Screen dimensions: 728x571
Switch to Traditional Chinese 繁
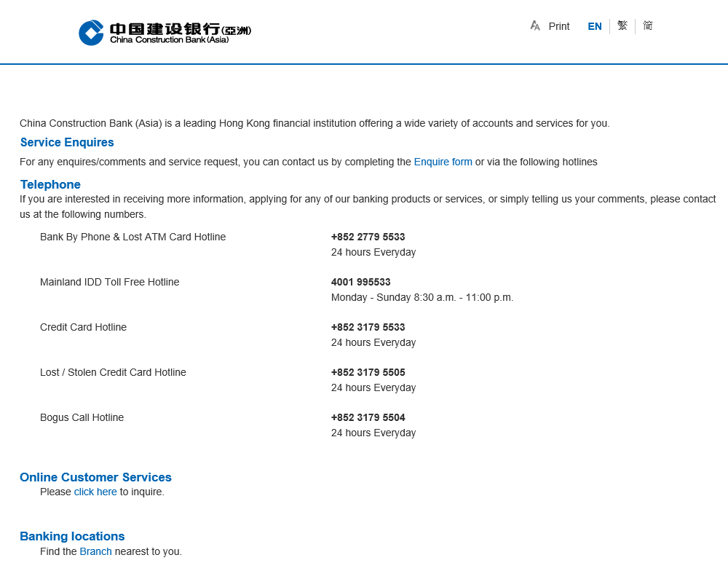pos(622,25)
